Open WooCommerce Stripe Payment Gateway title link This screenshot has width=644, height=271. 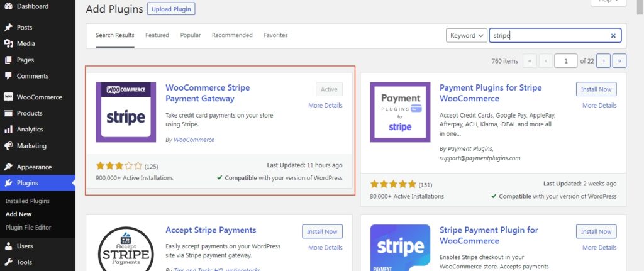pyautogui.click(x=208, y=93)
